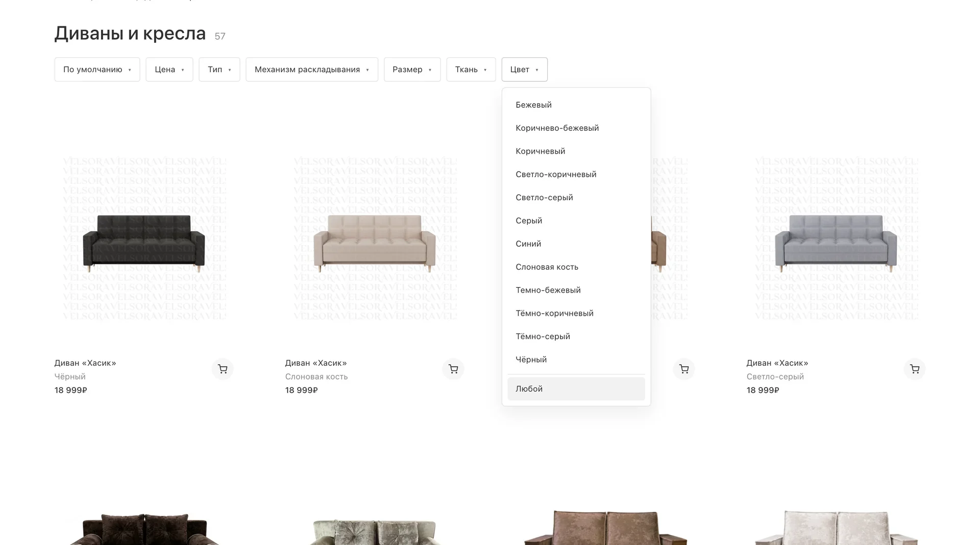Expand Механизм раскладывания filter
Image resolution: width=980 pixels, height=545 pixels.
pos(312,69)
